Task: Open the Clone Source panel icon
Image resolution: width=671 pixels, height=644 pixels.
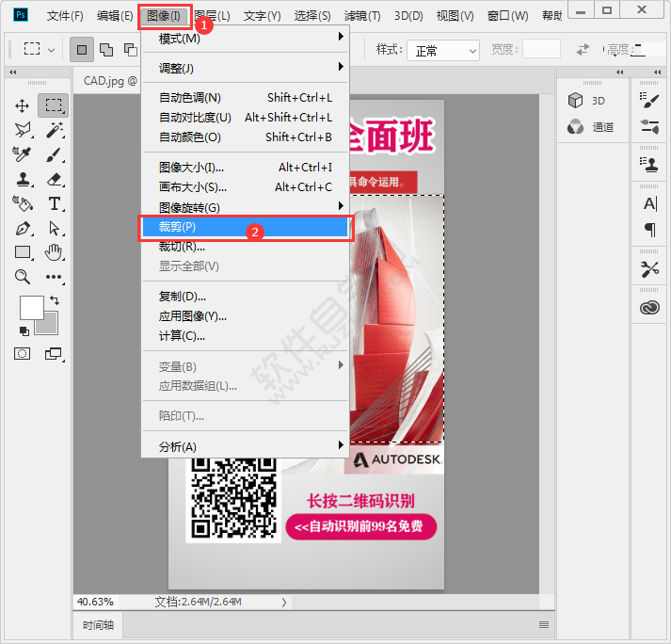Action: tap(649, 165)
